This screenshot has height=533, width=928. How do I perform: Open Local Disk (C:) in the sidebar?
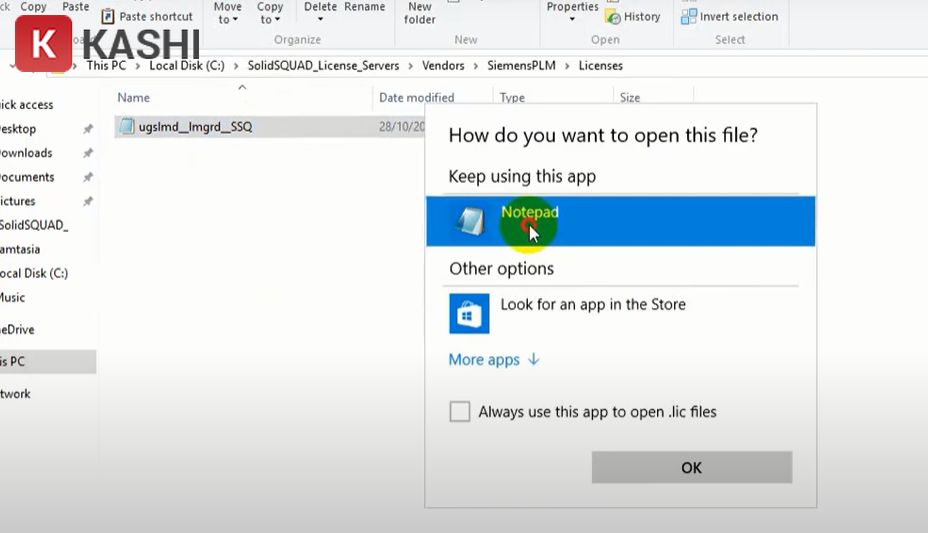point(34,273)
